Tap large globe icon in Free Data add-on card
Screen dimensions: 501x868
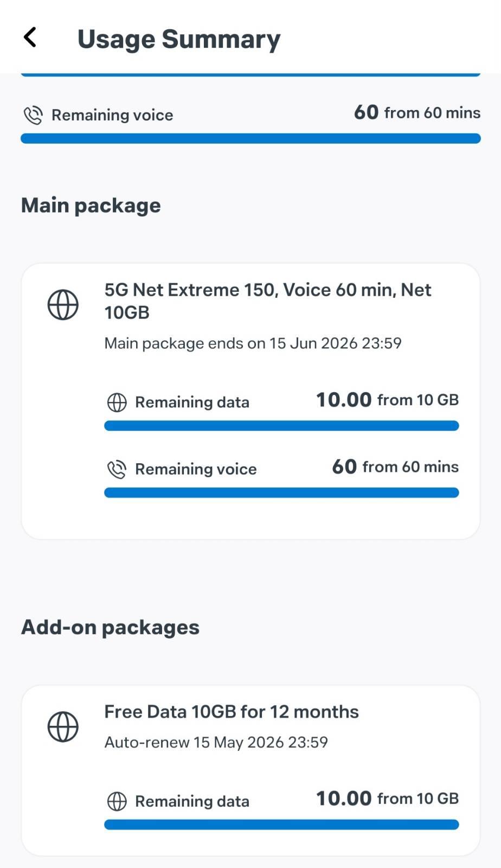point(63,726)
